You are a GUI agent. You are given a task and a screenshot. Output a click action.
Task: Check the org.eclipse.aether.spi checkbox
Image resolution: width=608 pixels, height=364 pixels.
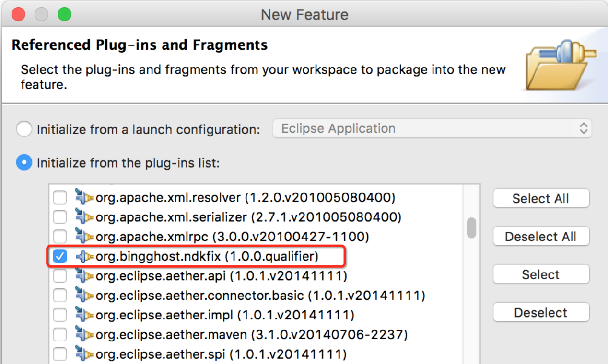pos(60,354)
